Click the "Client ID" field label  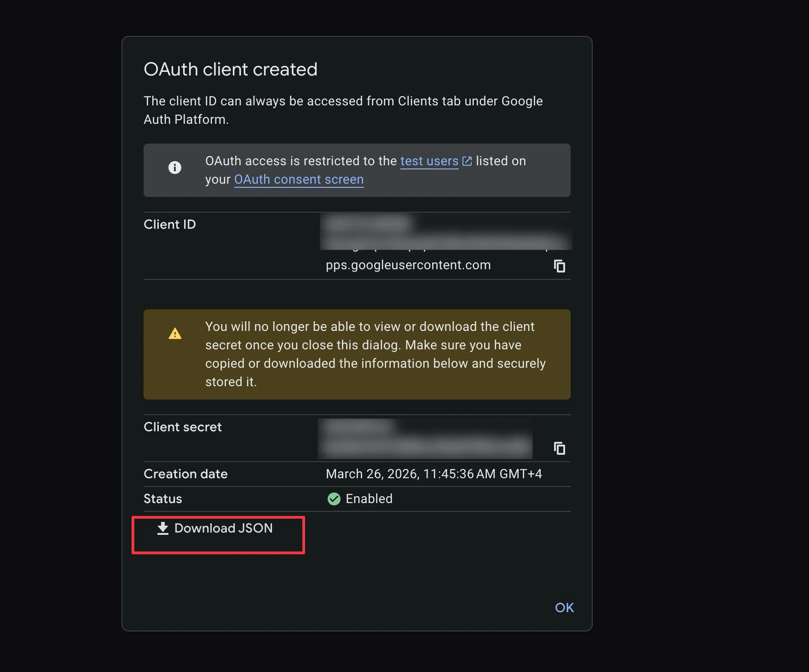(170, 225)
